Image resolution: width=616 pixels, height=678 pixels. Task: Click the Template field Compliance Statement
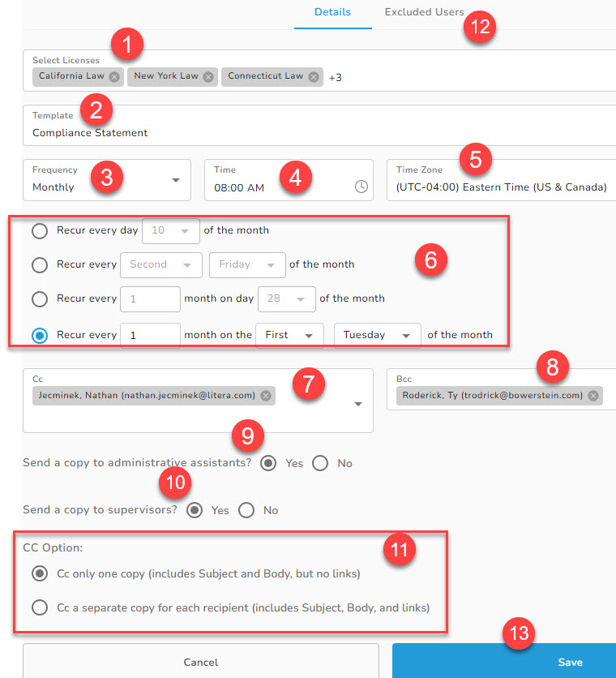pyautogui.click(x=319, y=126)
